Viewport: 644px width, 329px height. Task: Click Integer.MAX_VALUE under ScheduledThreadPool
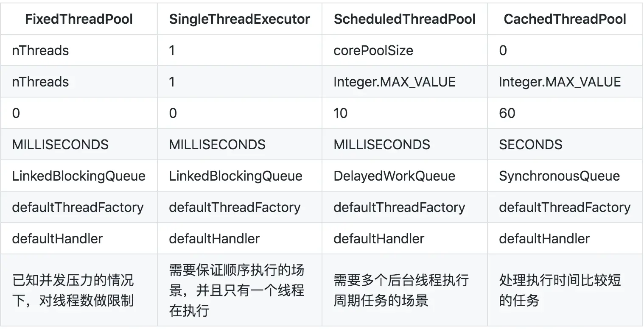coord(395,82)
